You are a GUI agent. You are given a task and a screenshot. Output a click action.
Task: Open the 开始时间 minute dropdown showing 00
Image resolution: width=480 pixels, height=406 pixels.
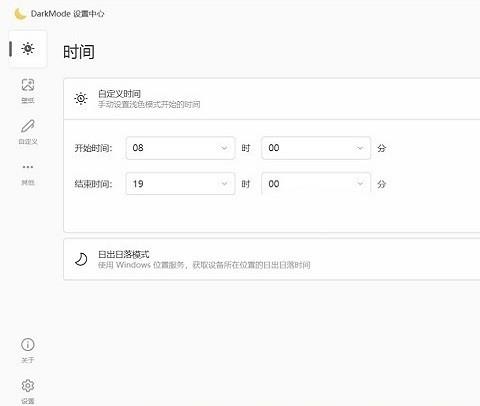tap(316, 148)
